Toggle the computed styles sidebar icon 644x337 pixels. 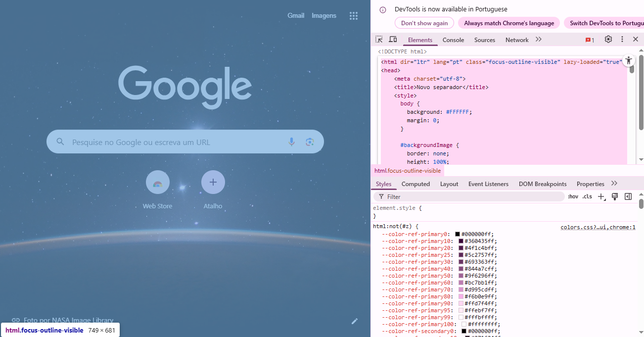pyautogui.click(x=628, y=196)
